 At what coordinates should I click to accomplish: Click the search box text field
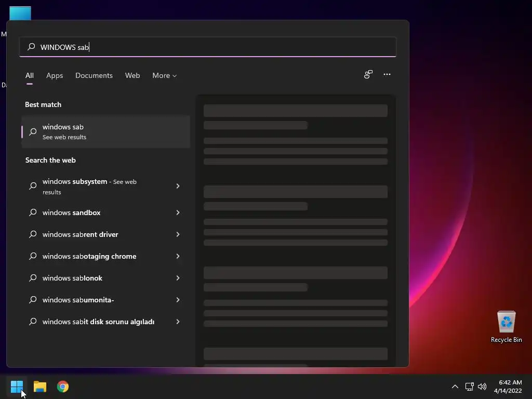pyautogui.click(x=208, y=47)
